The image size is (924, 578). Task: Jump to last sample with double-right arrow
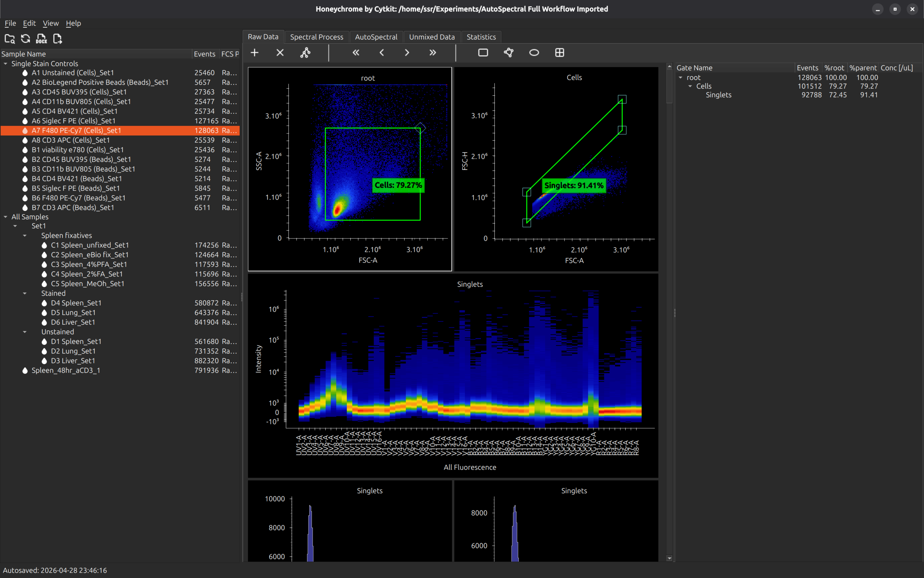[x=433, y=53]
